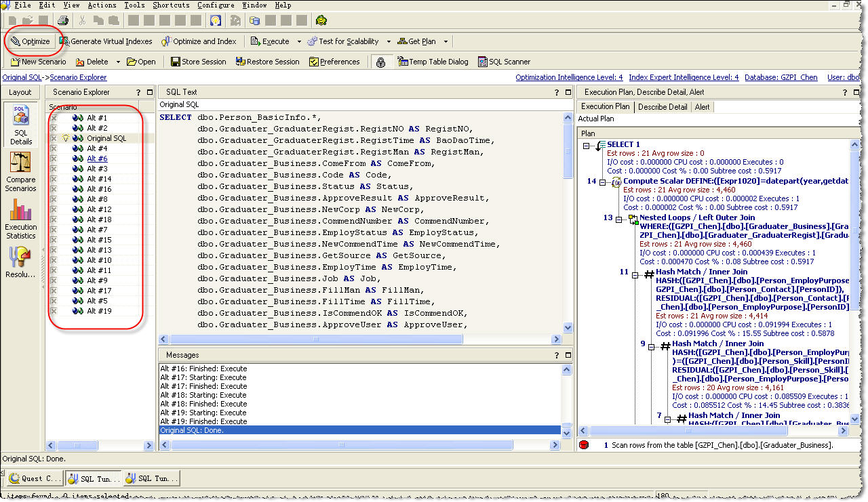Click the Generate Virtual Indexes button
Image resolution: width=868 pixels, height=502 pixels.
pyautogui.click(x=105, y=41)
